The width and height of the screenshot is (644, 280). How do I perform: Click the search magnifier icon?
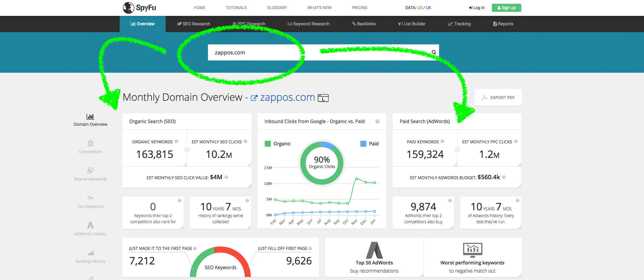pyautogui.click(x=434, y=52)
